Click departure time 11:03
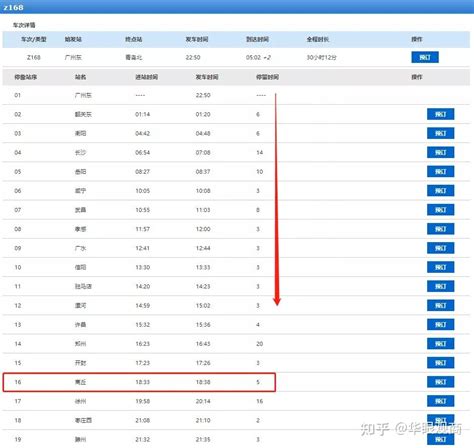Screen dimensions: 474x448 [x=203, y=210]
